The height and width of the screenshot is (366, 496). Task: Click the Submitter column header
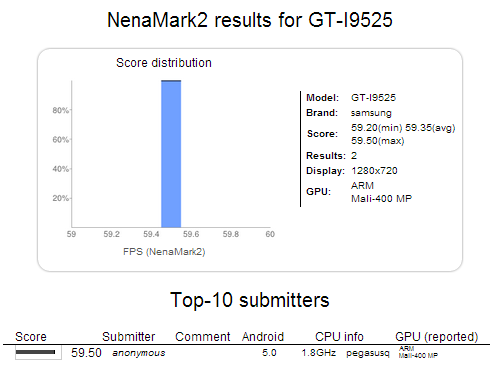pyautogui.click(x=128, y=337)
